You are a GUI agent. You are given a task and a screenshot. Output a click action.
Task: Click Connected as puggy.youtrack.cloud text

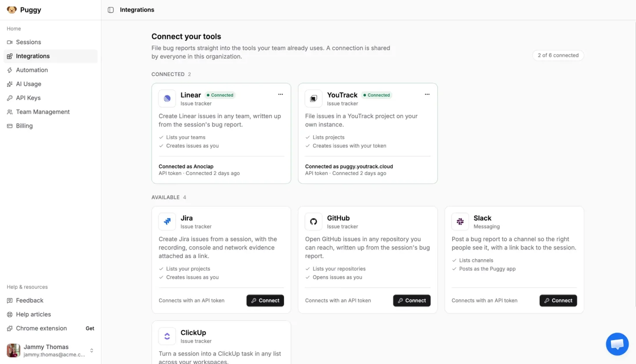[349, 167]
